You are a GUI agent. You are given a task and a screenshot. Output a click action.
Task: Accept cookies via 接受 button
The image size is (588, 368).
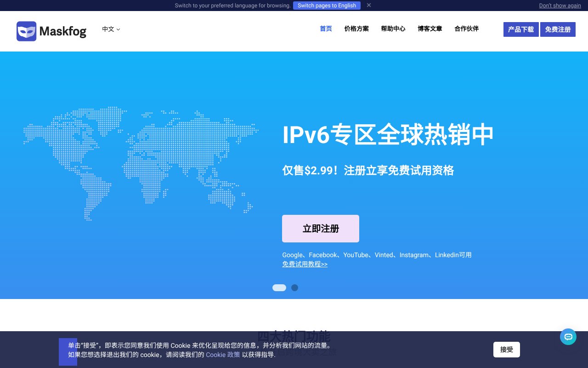pyautogui.click(x=507, y=350)
